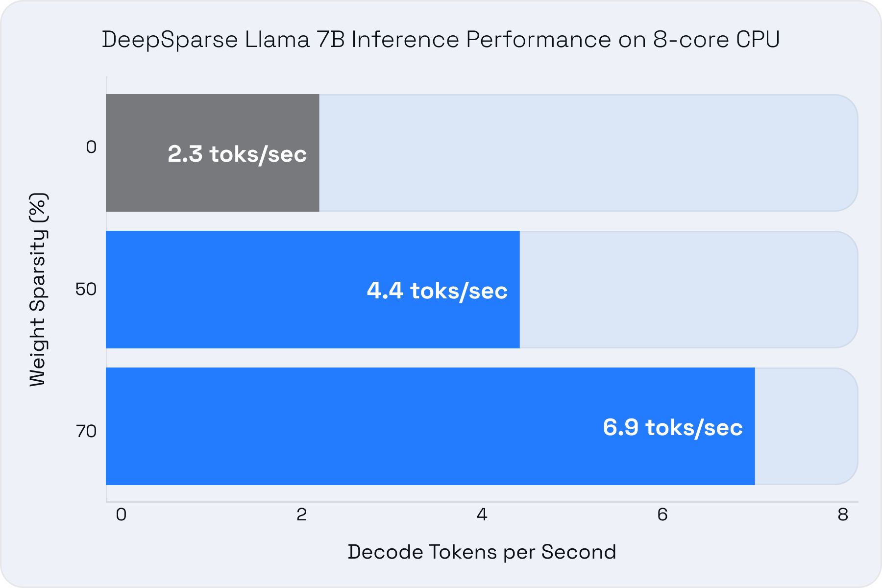
Task: Click the light unfilled track beside the gray bar
Action: [588, 153]
